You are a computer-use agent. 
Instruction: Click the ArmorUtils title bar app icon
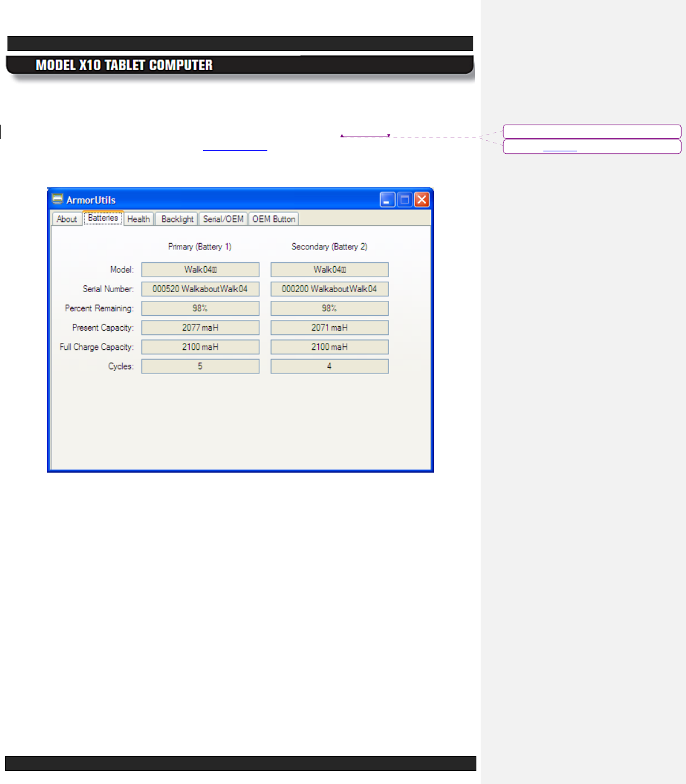pyautogui.click(x=58, y=199)
